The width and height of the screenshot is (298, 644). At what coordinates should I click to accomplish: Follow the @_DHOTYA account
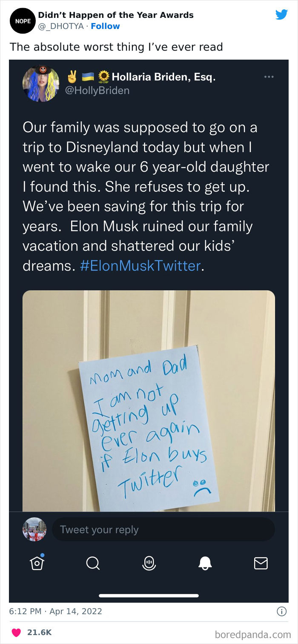[105, 26]
